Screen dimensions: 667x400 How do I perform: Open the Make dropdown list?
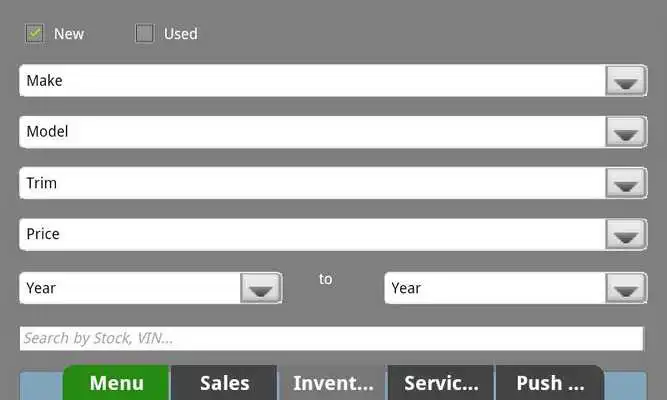point(333,81)
